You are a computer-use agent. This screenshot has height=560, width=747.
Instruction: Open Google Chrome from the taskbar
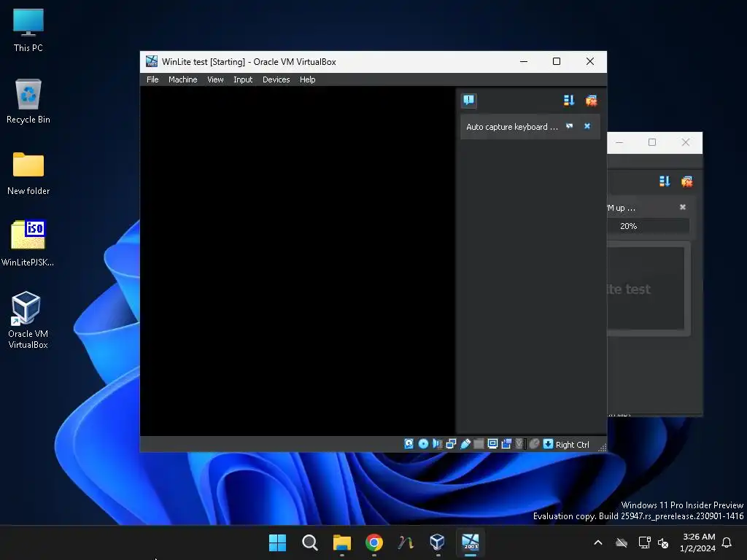pos(374,542)
